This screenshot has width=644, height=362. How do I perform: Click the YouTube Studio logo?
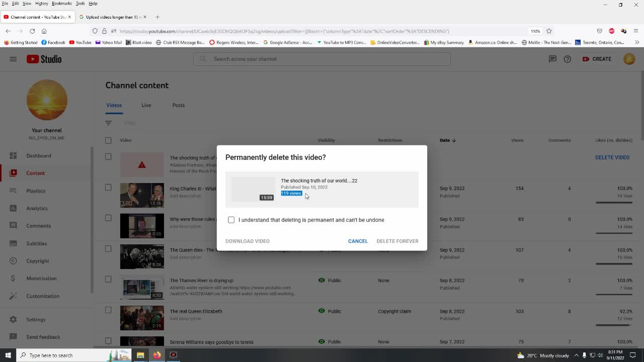pos(44,59)
